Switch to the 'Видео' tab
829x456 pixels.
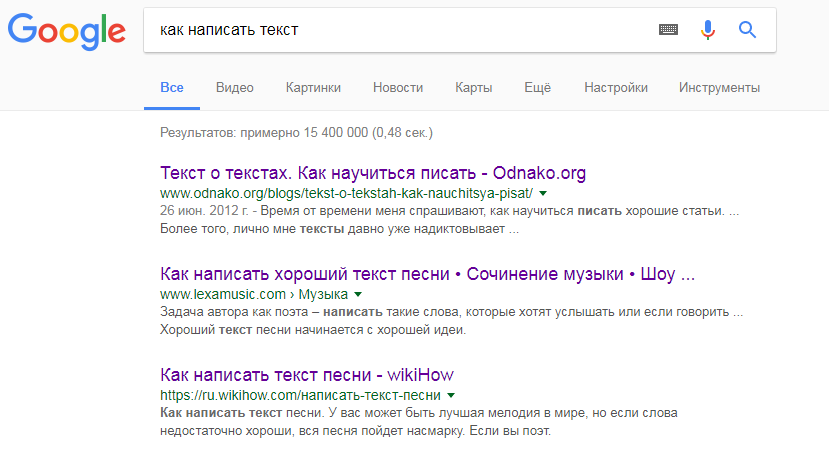pyautogui.click(x=235, y=87)
